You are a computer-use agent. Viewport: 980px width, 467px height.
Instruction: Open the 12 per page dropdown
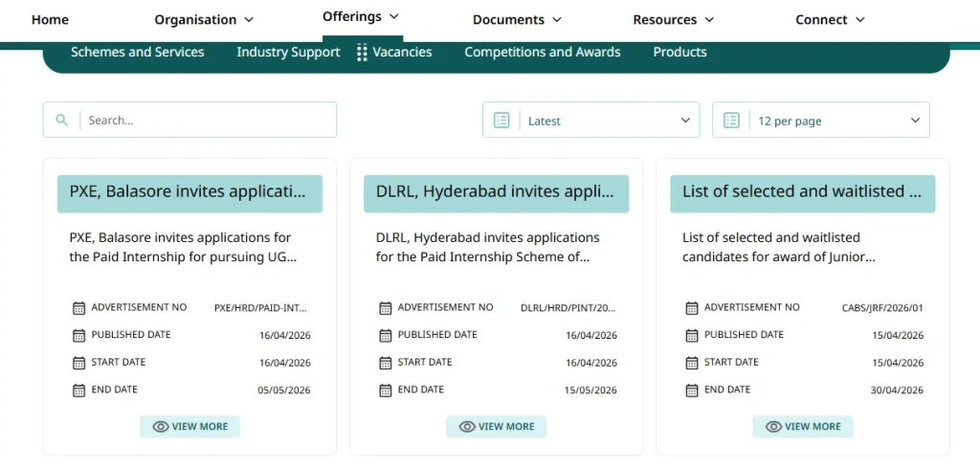tap(821, 121)
